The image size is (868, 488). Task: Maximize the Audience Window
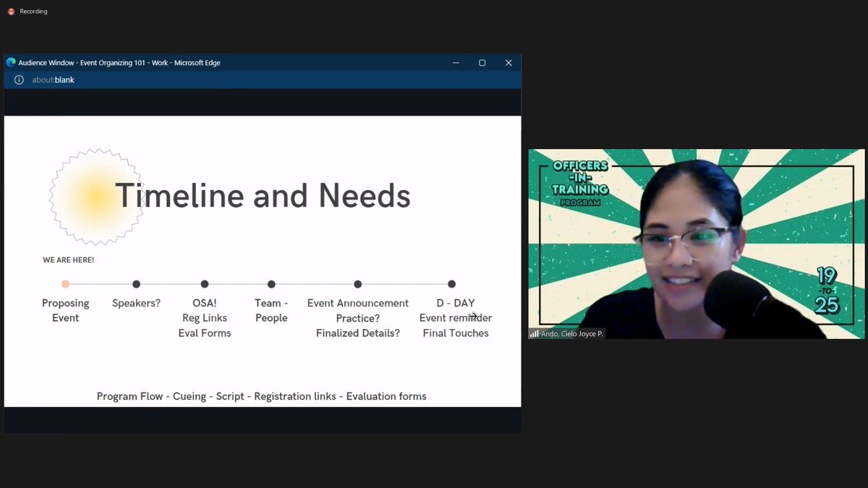[482, 63]
